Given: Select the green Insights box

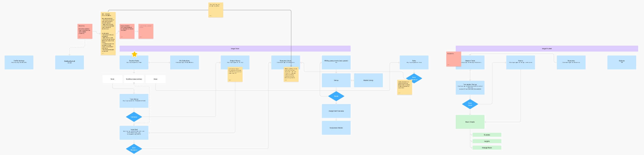Looking at the screenshot, I should pos(487,141).
